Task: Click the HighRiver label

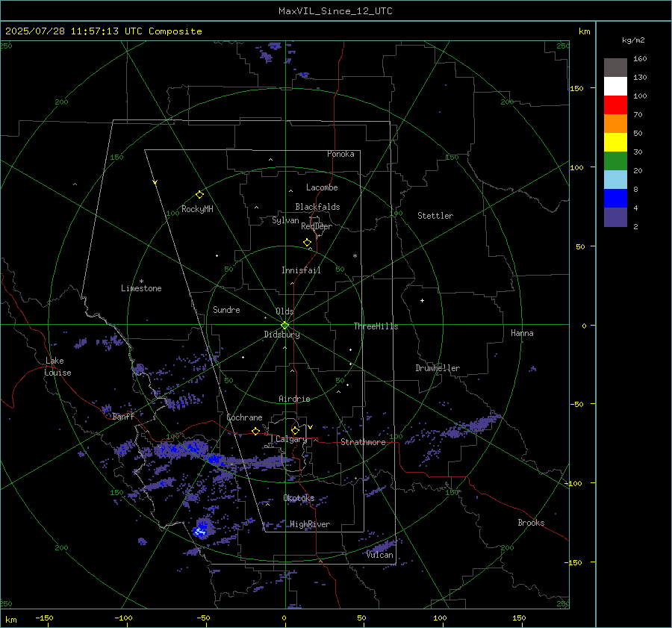Action: 310,524
